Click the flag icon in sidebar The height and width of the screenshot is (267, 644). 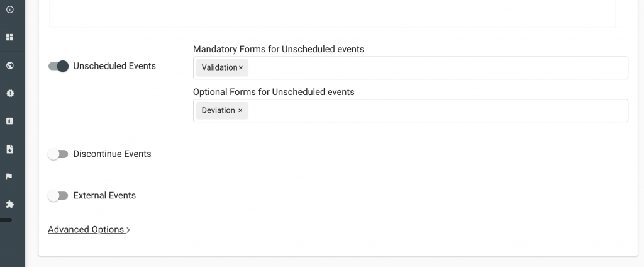point(9,177)
